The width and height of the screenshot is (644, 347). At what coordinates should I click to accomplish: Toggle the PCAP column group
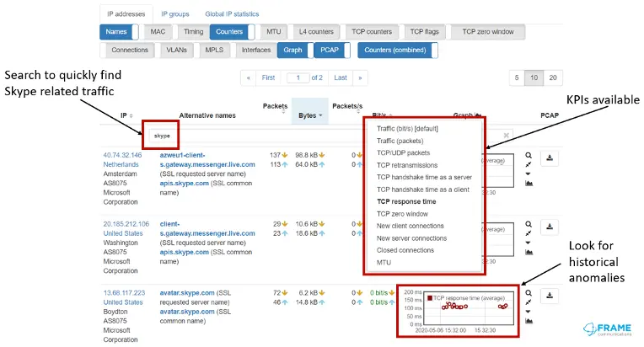[332, 50]
